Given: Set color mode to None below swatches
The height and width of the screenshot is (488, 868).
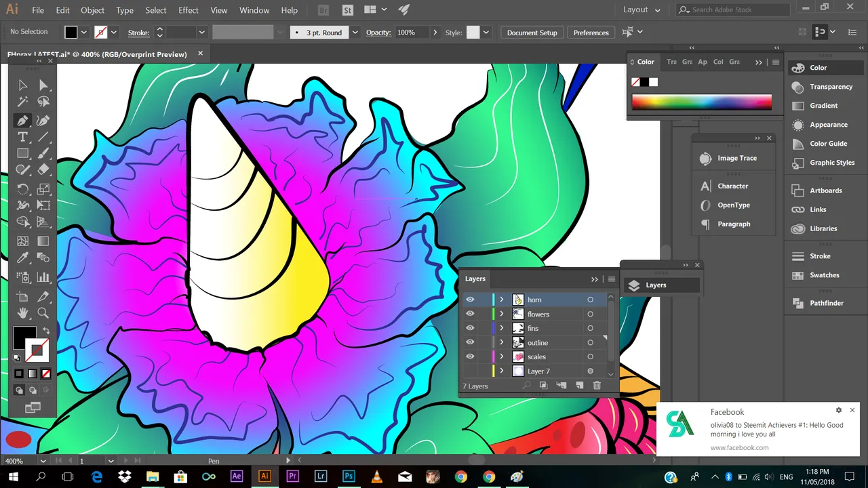Looking at the screenshot, I should click(x=46, y=373).
